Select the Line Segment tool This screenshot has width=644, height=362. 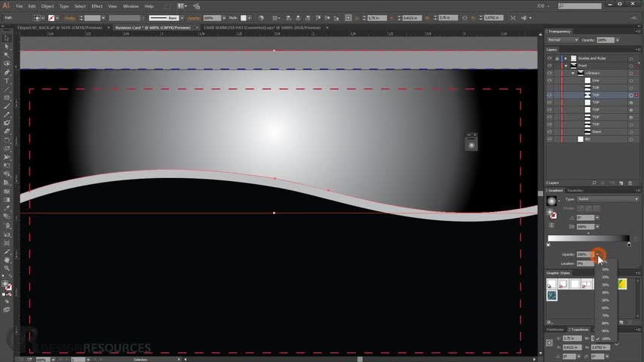[7, 89]
